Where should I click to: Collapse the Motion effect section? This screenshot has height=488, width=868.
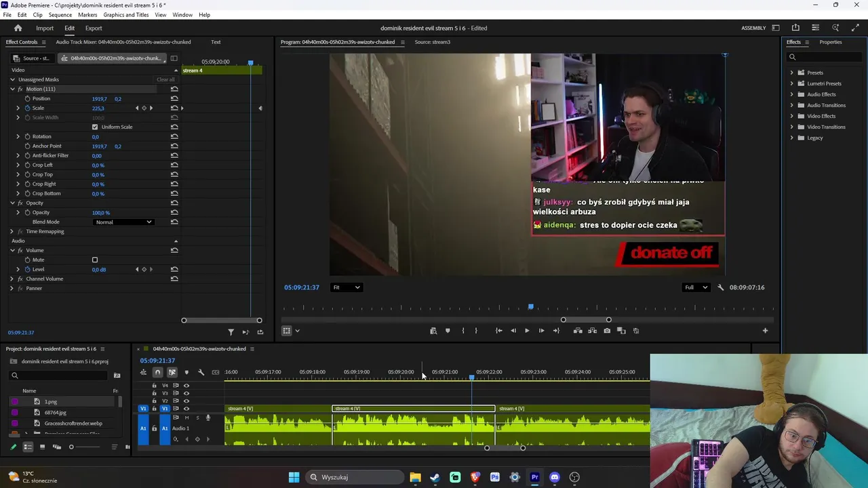[12, 89]
